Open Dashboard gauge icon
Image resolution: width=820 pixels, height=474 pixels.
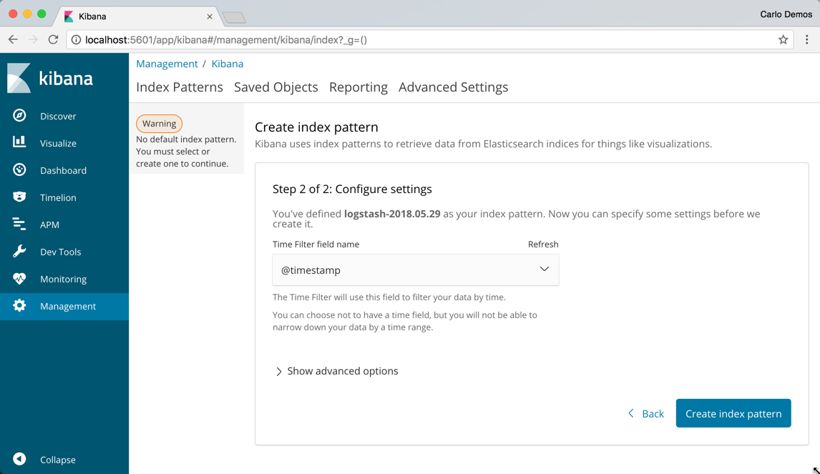click(x=19, y=170)
